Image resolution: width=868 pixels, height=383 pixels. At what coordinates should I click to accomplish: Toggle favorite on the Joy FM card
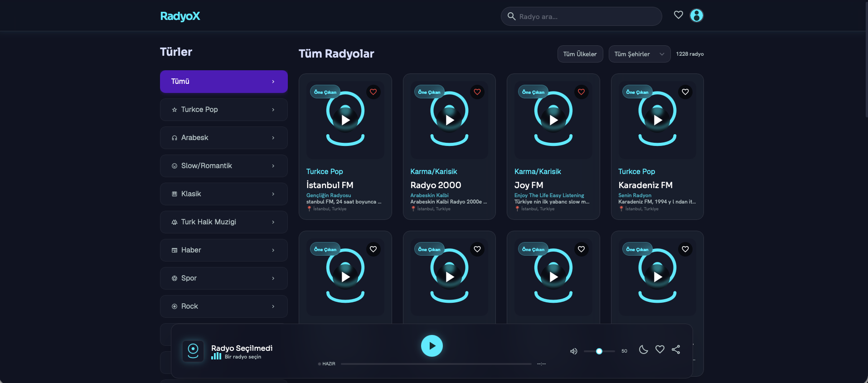582,92
